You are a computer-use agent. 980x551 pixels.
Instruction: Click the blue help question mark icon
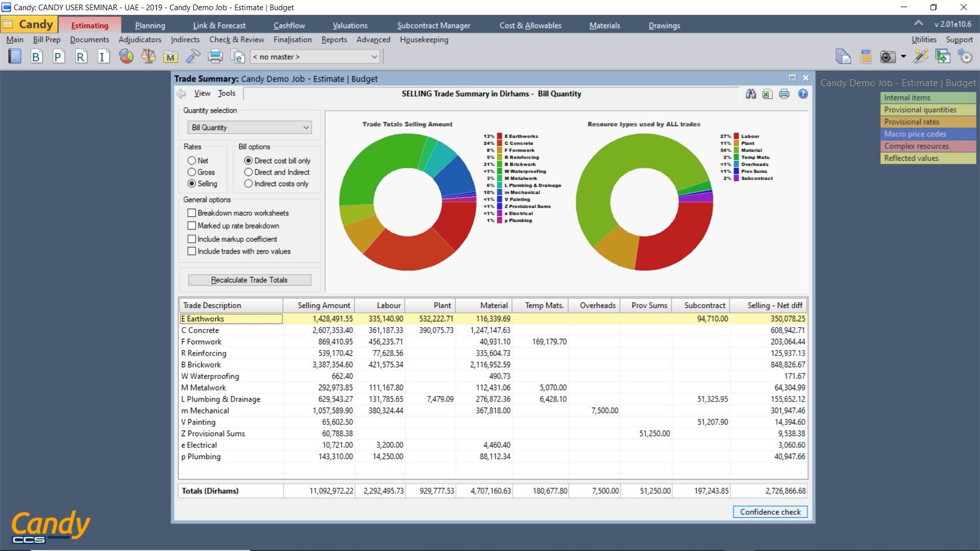point(803,94)
